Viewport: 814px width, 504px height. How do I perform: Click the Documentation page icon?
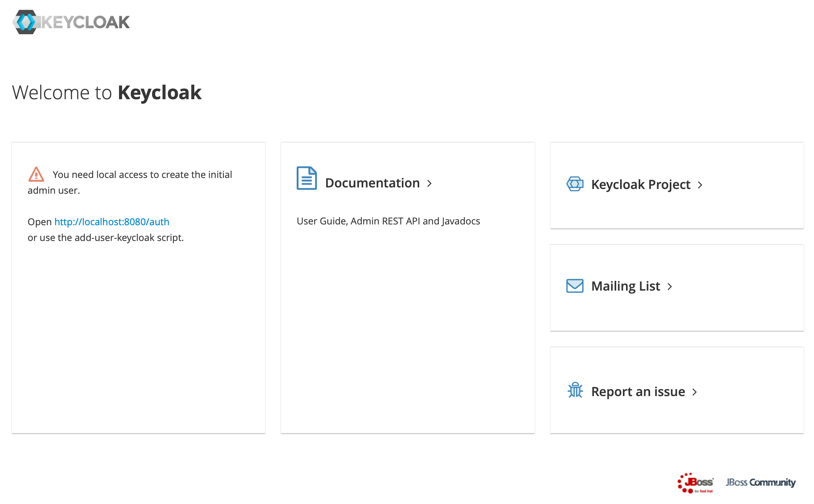coord(307,178)
